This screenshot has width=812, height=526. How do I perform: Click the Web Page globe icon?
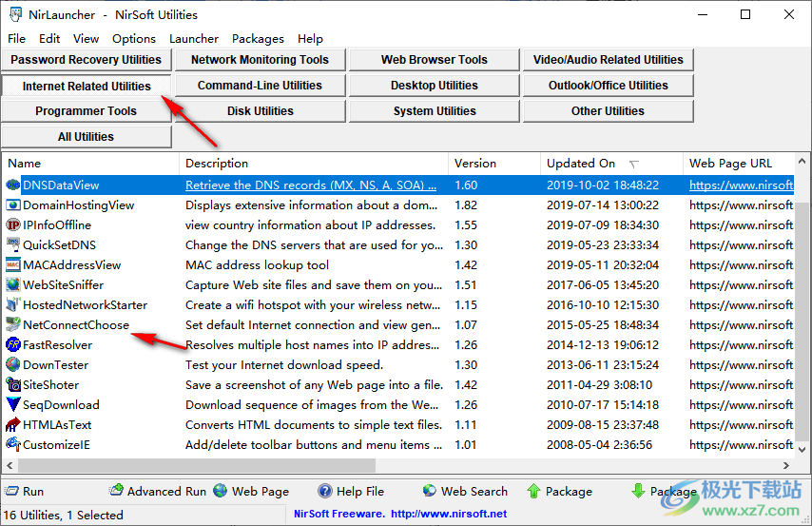pyautogui.click(x=221, y=490)
